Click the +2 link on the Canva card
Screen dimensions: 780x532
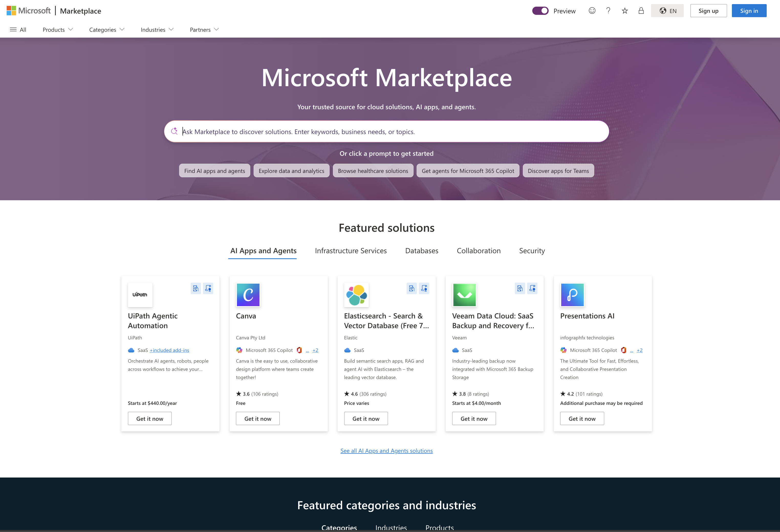click(315, 350)
